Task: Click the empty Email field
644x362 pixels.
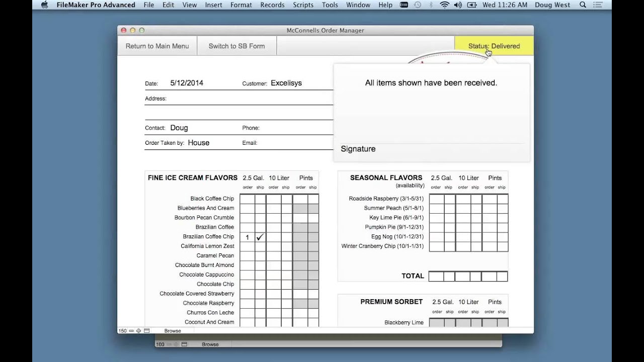Action: (296, 143)
